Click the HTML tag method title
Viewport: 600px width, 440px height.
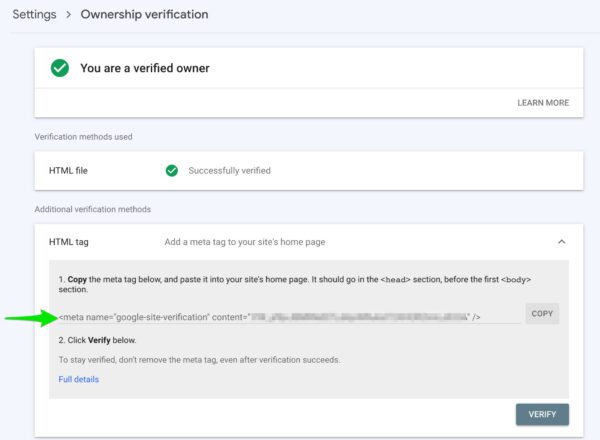(69, 242)
